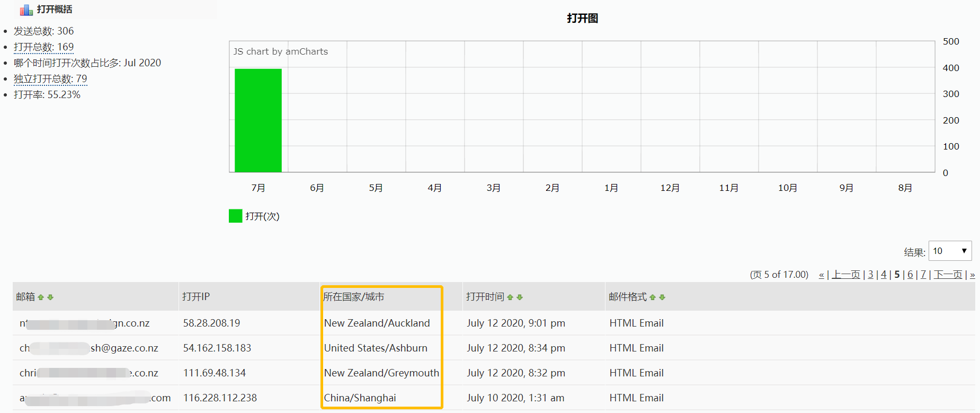Click the email address in the Auckland row
Image resolution: width=980 pixels, height=413 pixels.
(x=85, y=323)
